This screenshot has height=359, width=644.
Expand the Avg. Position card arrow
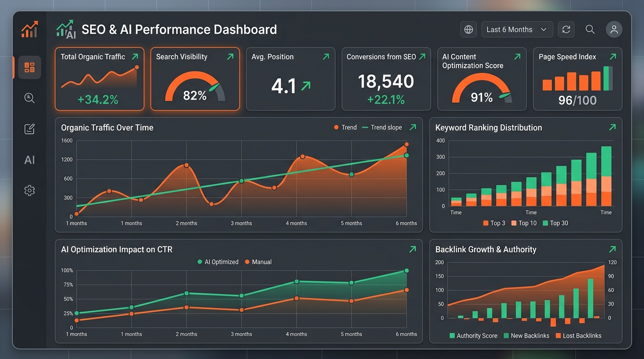(326, 57)
